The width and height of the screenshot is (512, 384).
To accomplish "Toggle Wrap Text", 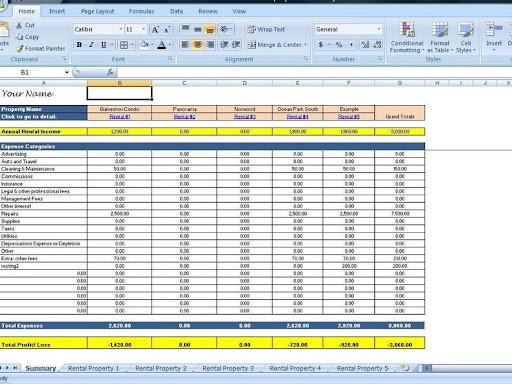I will click(266, 29).
